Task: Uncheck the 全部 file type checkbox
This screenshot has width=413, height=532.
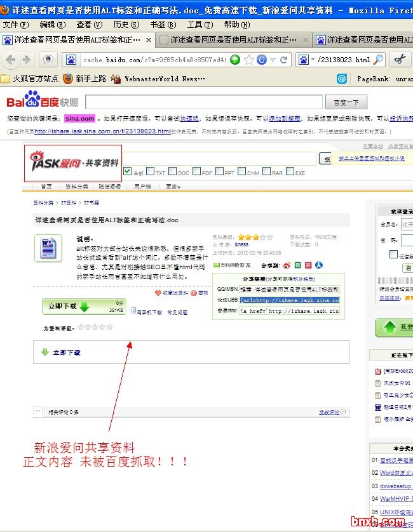Action: point(128,171)
